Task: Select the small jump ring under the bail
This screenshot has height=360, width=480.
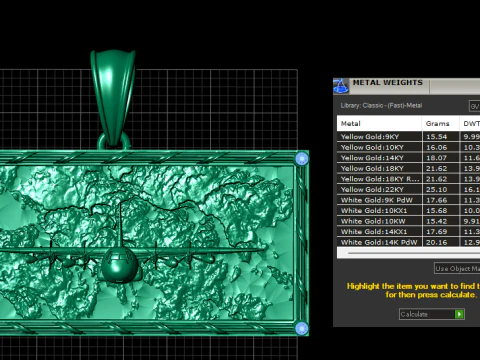Action: 114,142
